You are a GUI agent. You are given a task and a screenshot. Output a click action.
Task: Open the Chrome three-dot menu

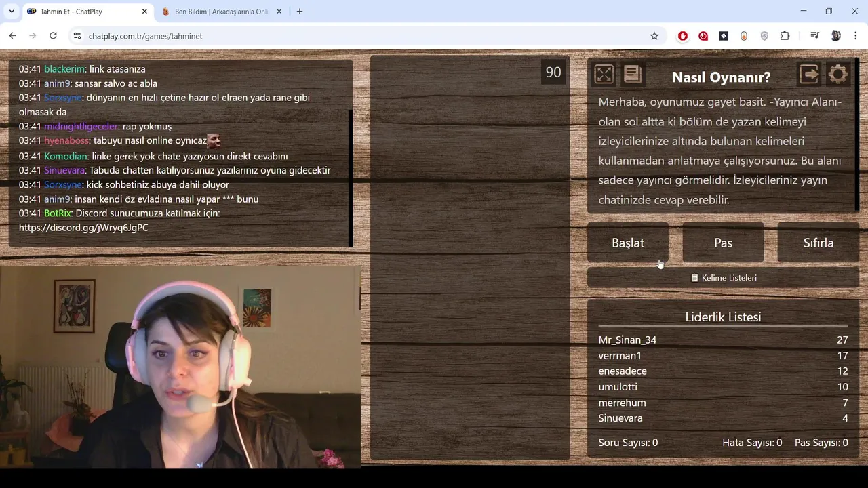(856, 36)
